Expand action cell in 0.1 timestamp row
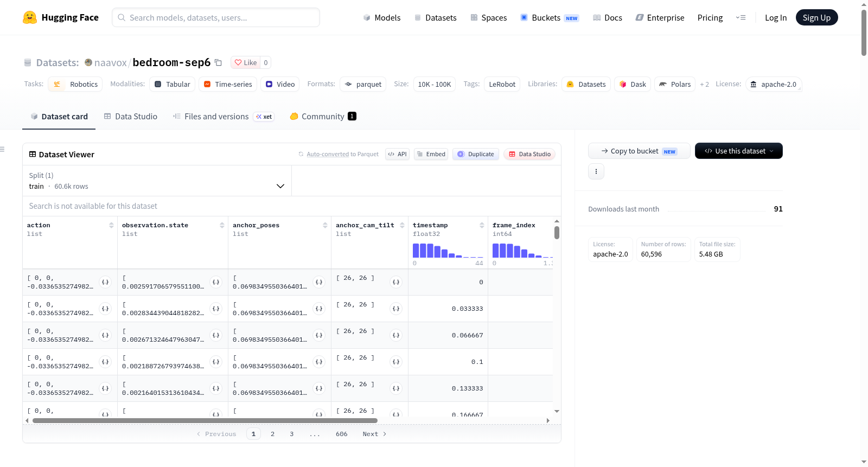 105,362
